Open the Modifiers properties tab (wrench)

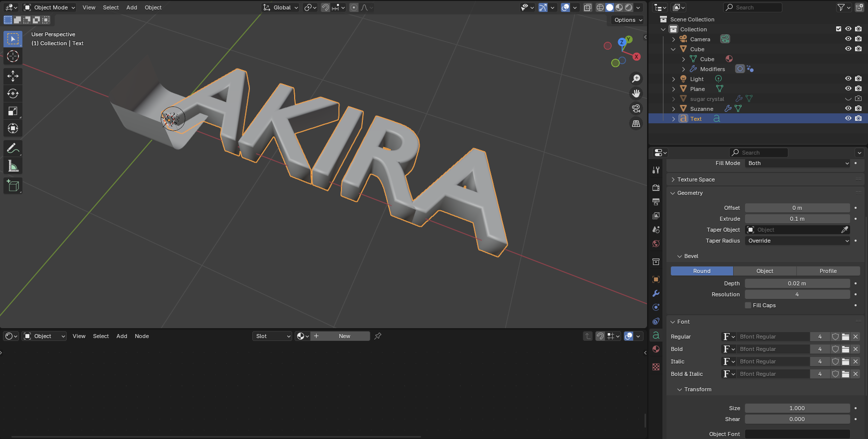coord(656,293)
